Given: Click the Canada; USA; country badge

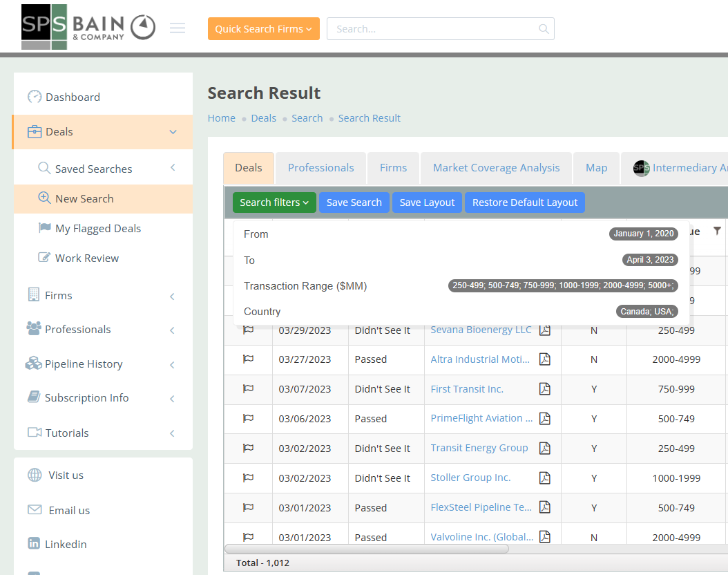Looking at the screenshot, I should (x=647, y=311).
